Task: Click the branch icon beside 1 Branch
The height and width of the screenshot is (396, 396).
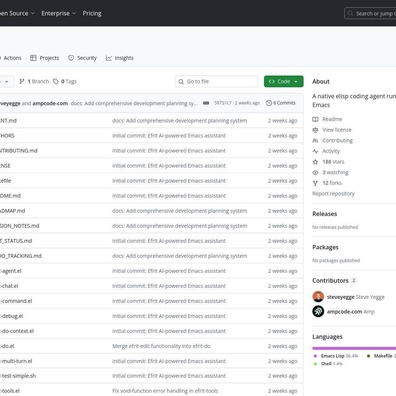Action: tap(22, 81)
